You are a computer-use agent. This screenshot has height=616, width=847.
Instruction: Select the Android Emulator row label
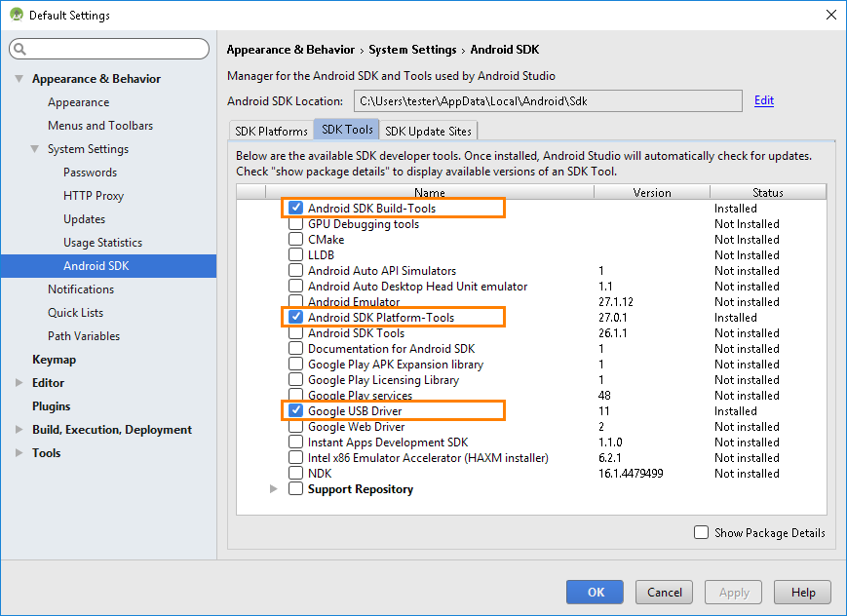tap(354, 301)
